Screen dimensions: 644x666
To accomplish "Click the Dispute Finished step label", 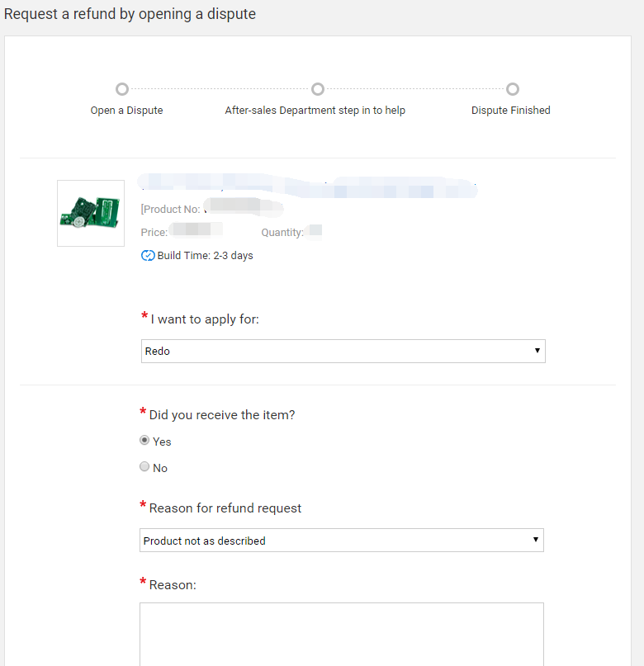I will pos(510,110).
